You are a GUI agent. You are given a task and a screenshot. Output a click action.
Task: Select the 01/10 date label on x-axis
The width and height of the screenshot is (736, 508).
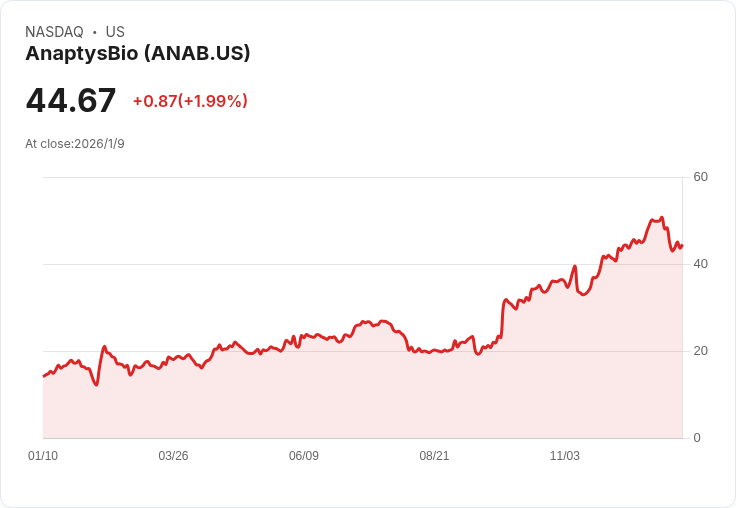pos(43,455)
